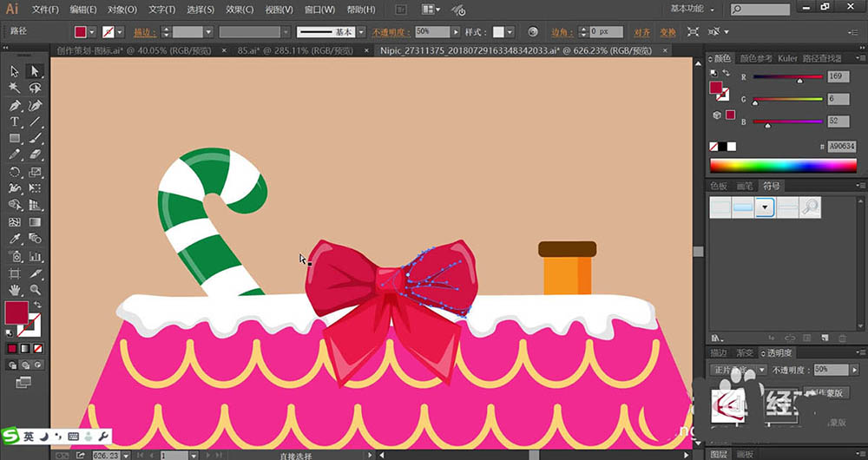Screen dimensions: 868x460
Task: Open the zoom level dropdown in status bar
Action: [x=126, y=455]
